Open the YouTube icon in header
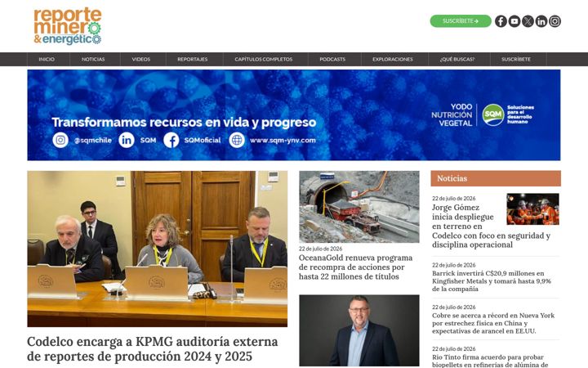This screenshot has height=368, width=588. click(514, 21)
